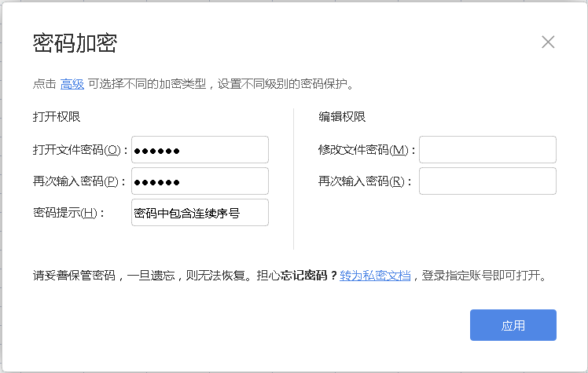Select the 密码提示 hint text field
Screen dimensions: 588x373
(x=200, y=213)
